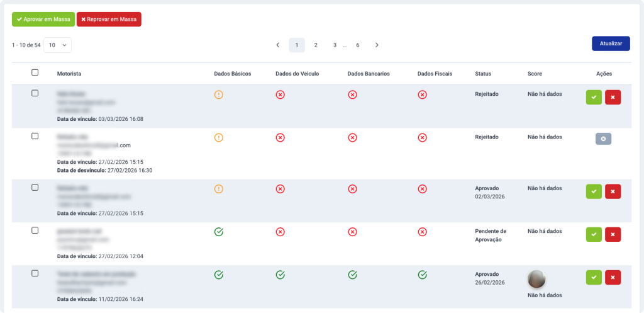Click the score avatar thumbnail in last row
This screenshot has width=644, height=313.
click(x=536, y=278)
